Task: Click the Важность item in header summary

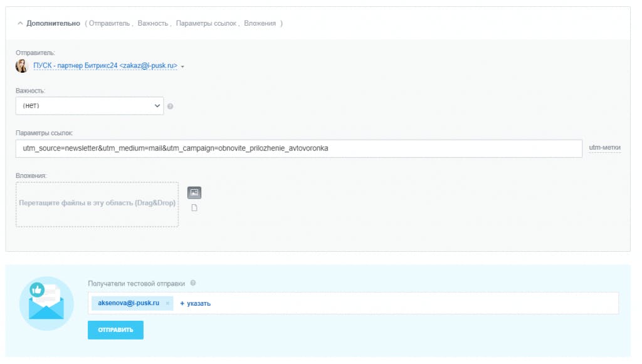Action: (x=153, y=23)
